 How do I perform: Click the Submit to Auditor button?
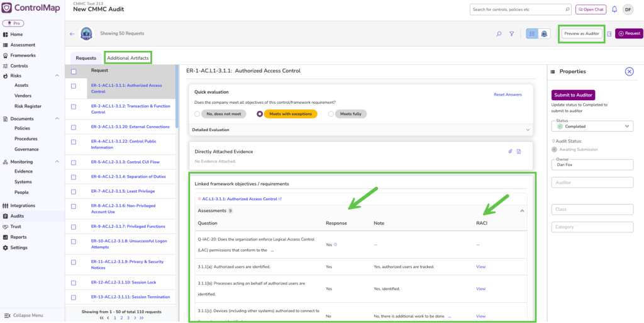click(572, 95)
